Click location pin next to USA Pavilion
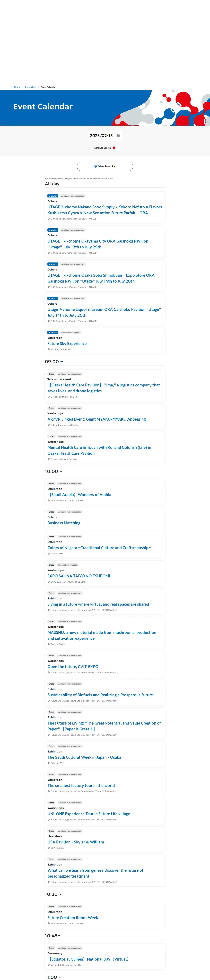 click(x=49, y=848)
